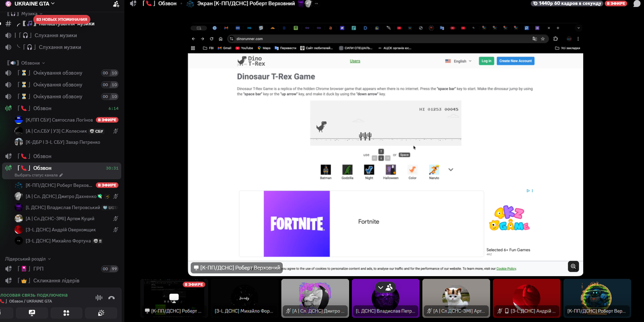Open the Maps bookmark
The height and width of the screenshot is (322, 644).
[264, 48]
